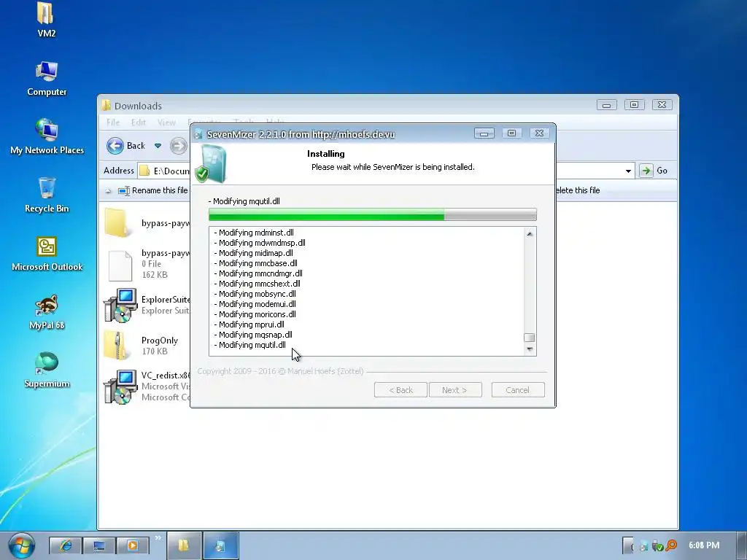Click the Cancel button in the SevenMizer installer
Image resolution: width=747 pixels, height=560 pixels.
tap(518, 390)
